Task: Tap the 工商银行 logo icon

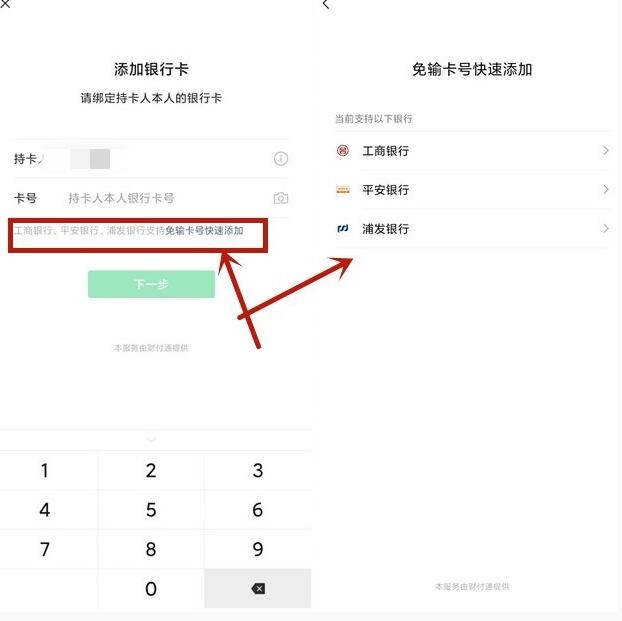Action: pyautogui.click(x=343, y=151)
